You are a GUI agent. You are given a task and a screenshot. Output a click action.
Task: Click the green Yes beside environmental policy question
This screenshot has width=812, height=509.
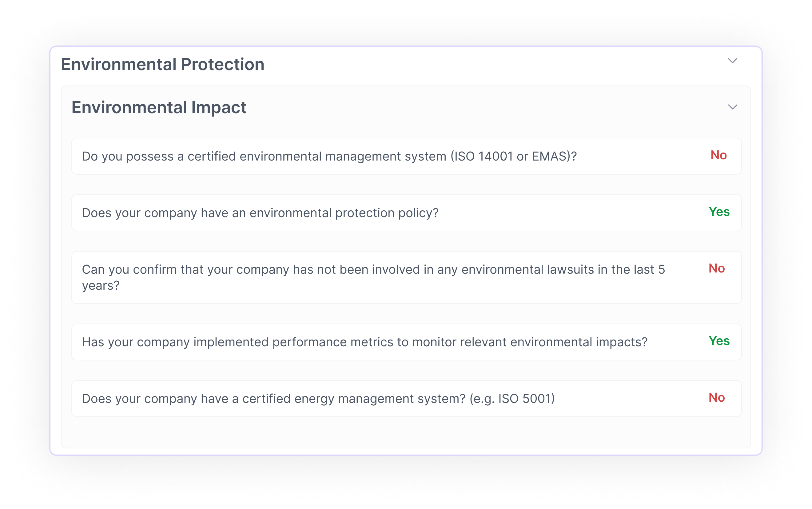(719, 212)
